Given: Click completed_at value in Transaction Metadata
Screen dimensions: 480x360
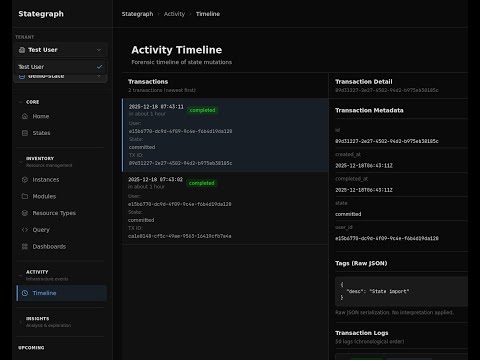Looking at the screenshot, I should tap(364, 190).
